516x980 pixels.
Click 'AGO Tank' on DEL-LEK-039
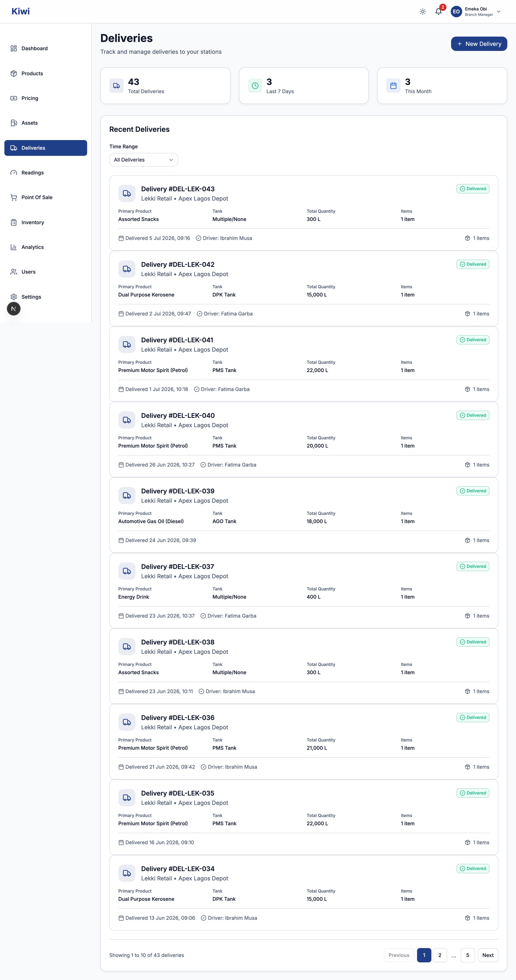224,521
